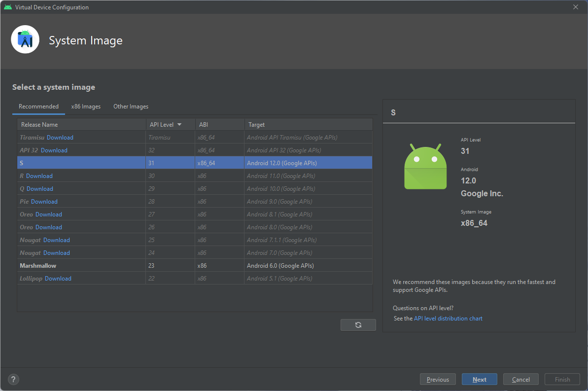The height and width of the screenshot is (391, 588).
Task: Download the Q system image
Action: click(x=40, y=189)
